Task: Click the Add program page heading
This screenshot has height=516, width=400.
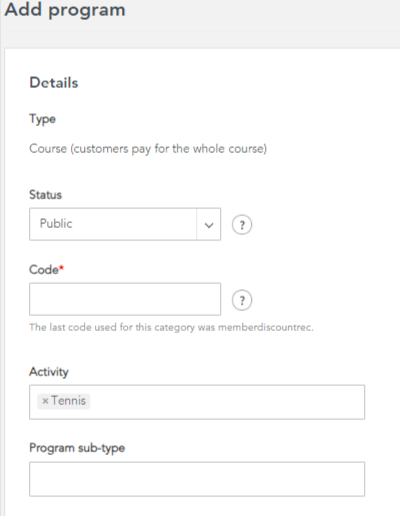Action: [x=65, y=10]
